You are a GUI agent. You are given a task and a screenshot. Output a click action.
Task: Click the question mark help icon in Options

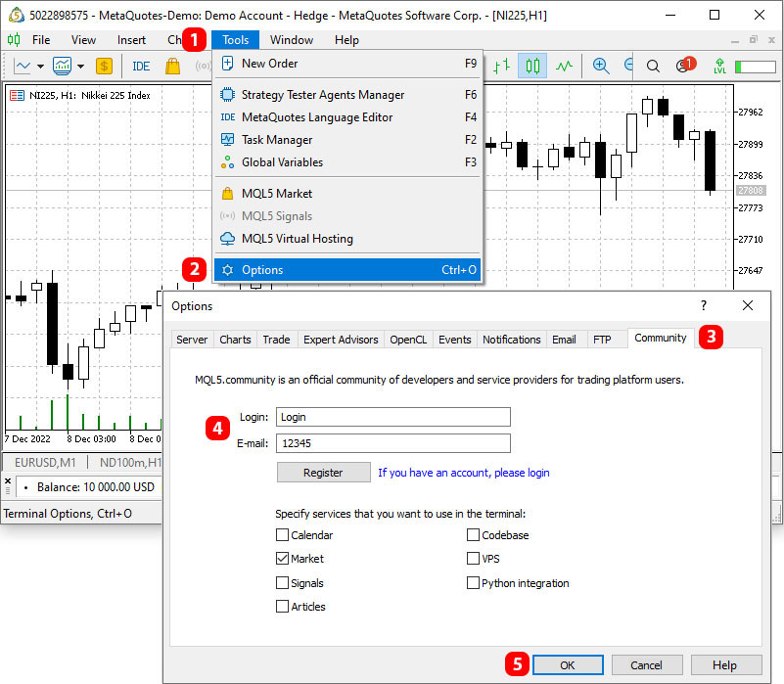coord(704,305)
